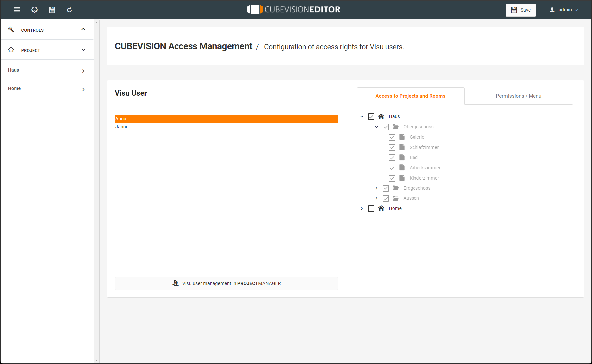Expand the Haus sidebar chevron
Viewport: 592px width, 364px height.
[83, 71]
